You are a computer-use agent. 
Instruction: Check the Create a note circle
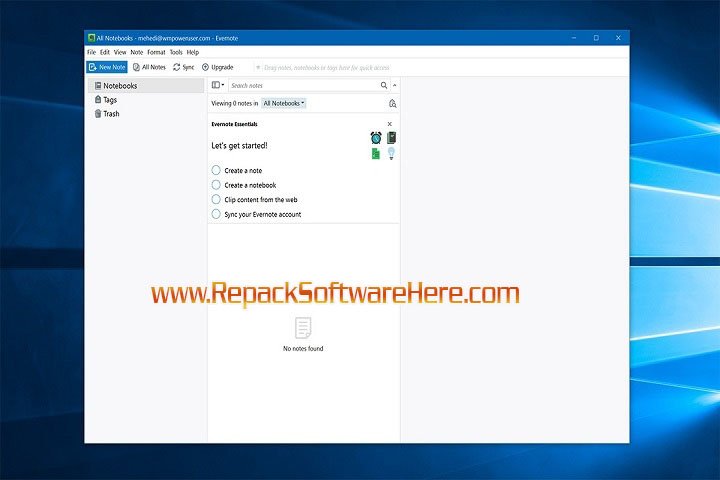216,170
